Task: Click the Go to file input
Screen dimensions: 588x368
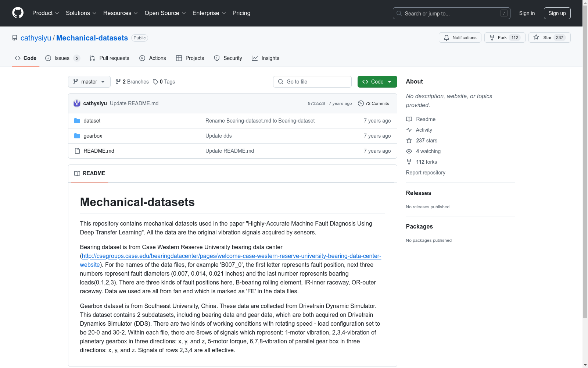Action: 312,82
